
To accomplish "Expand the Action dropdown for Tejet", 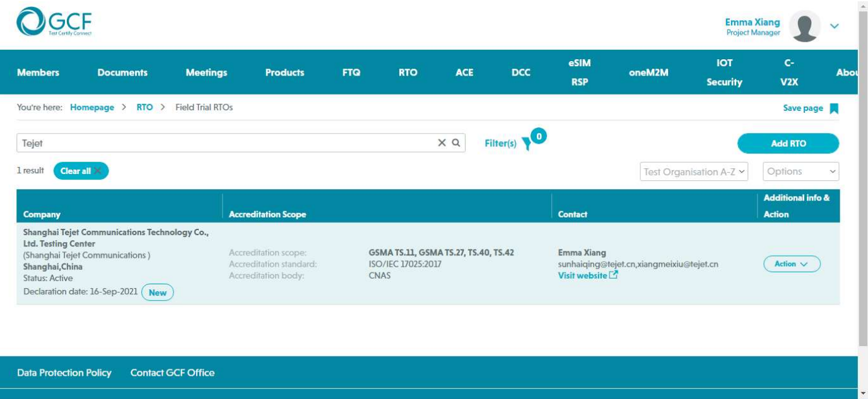I will (792, 264).
